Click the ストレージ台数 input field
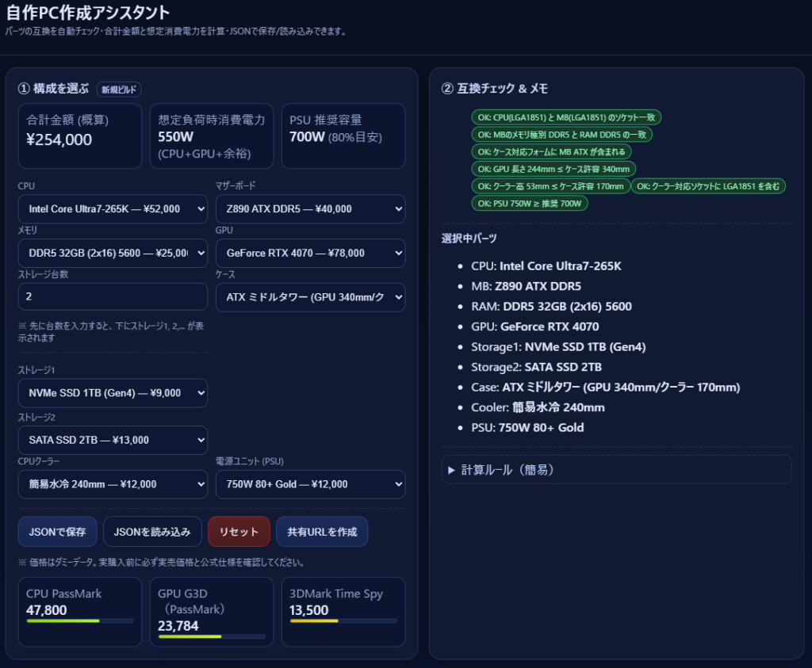Viewport: 812px width, 668px height. pyautogui.click(x=113, y=297)
